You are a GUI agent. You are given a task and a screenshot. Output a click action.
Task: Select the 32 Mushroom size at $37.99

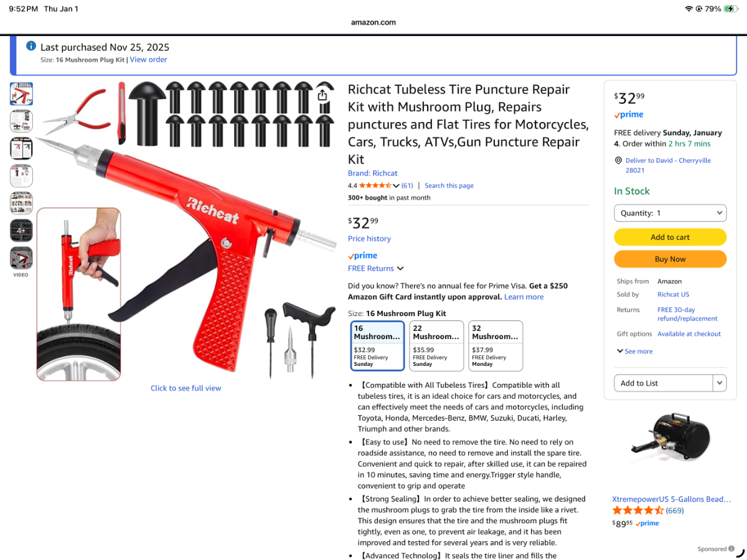[x=496, y=346]
